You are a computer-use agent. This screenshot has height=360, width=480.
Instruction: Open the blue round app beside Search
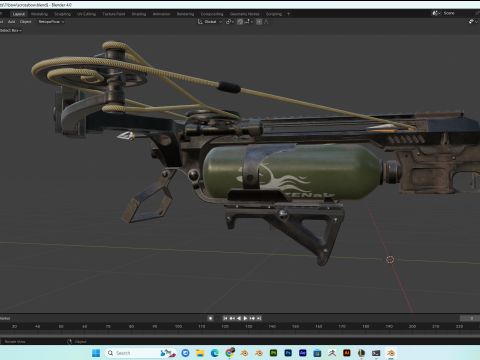click(185, 353)
